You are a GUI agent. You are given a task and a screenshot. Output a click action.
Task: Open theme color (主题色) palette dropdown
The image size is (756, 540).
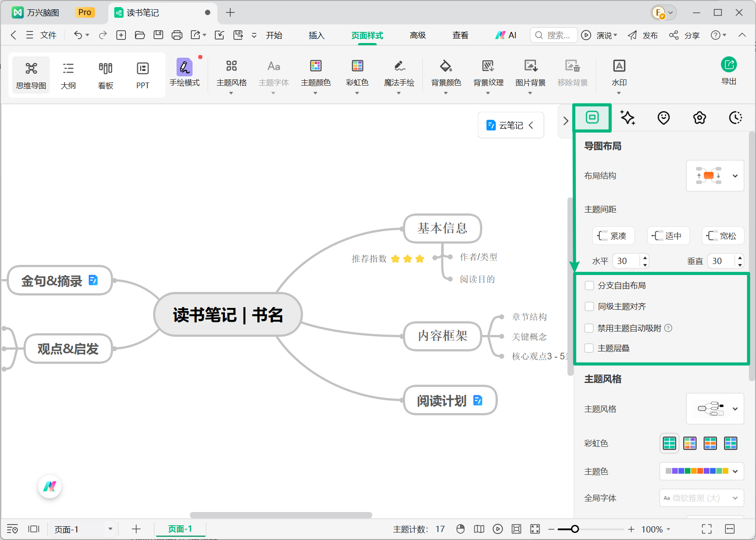click(702, 471)
